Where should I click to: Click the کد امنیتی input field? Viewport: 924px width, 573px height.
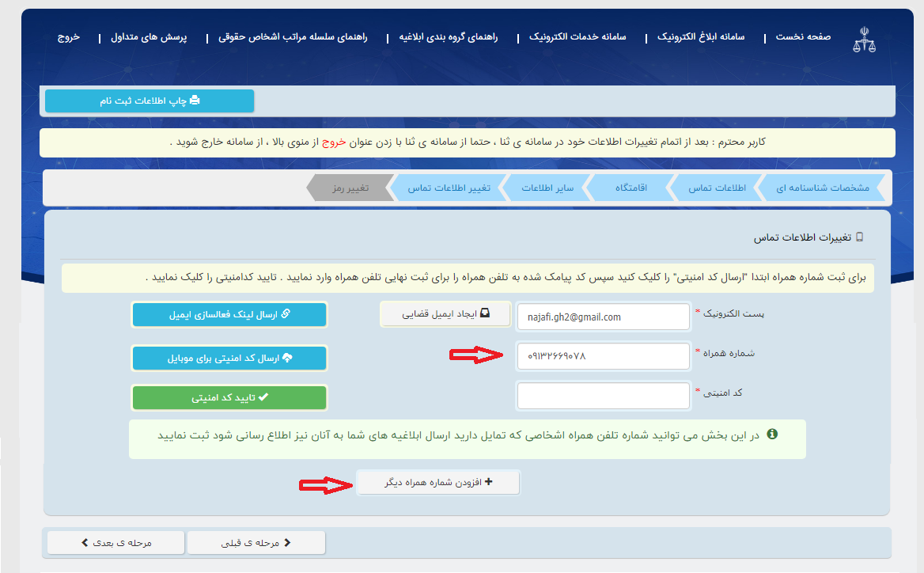tap(603, 396)
